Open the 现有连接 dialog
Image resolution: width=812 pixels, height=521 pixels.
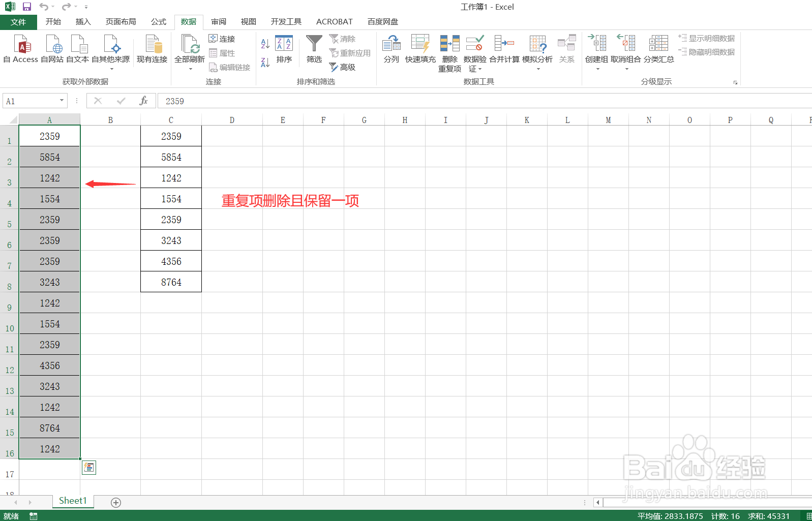(152, 49)
